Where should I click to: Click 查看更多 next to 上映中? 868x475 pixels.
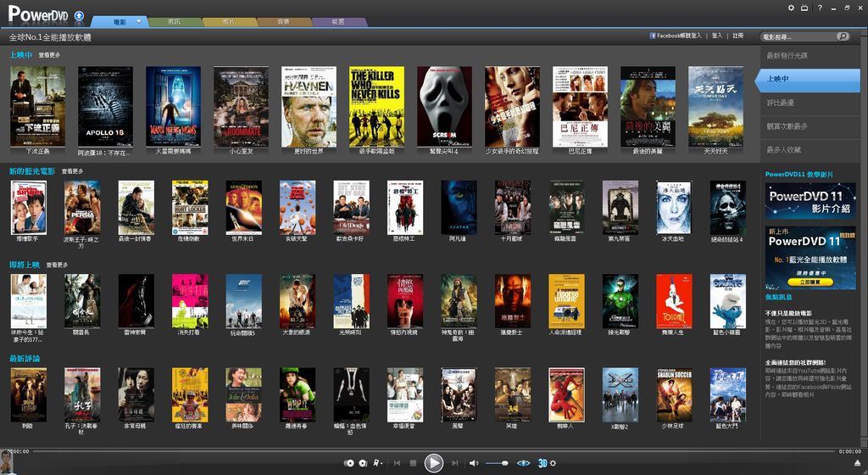[x=49, y=55]
